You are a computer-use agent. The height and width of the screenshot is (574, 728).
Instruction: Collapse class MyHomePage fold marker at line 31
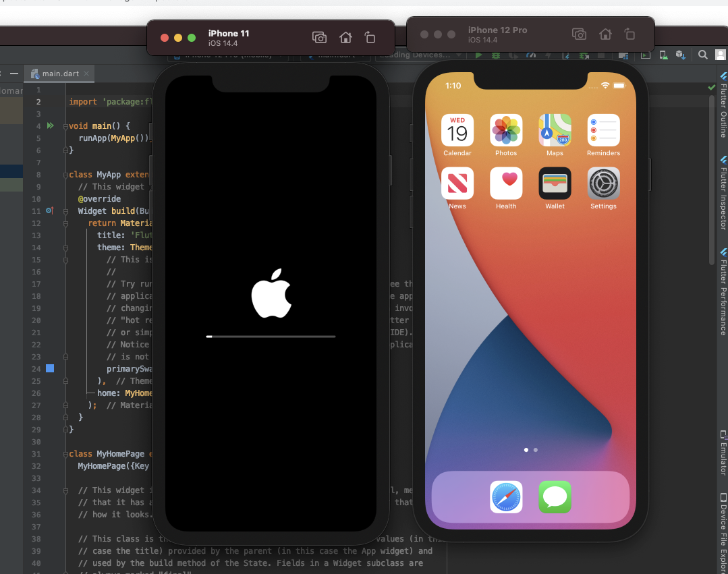65,455
